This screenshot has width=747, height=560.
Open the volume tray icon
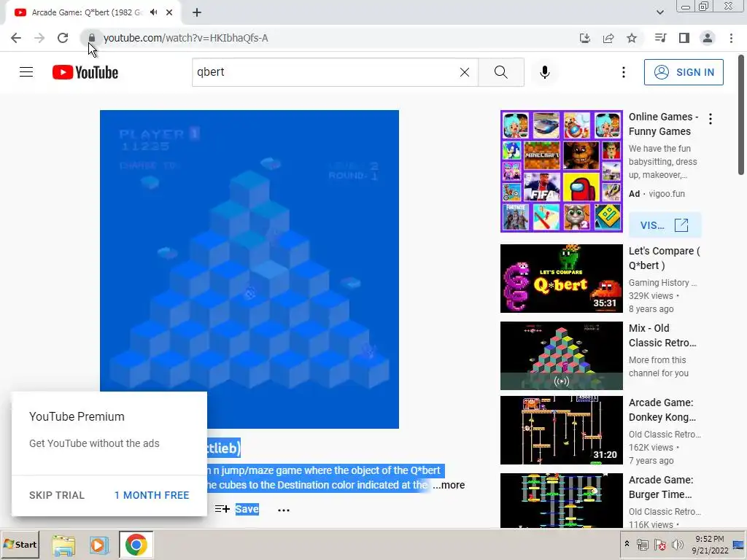coord(677,544)
